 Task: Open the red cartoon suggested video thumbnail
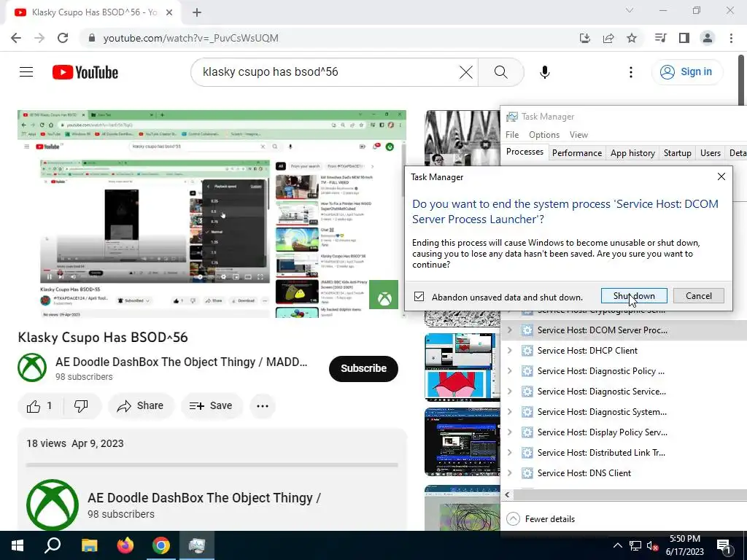click(462, 367)
